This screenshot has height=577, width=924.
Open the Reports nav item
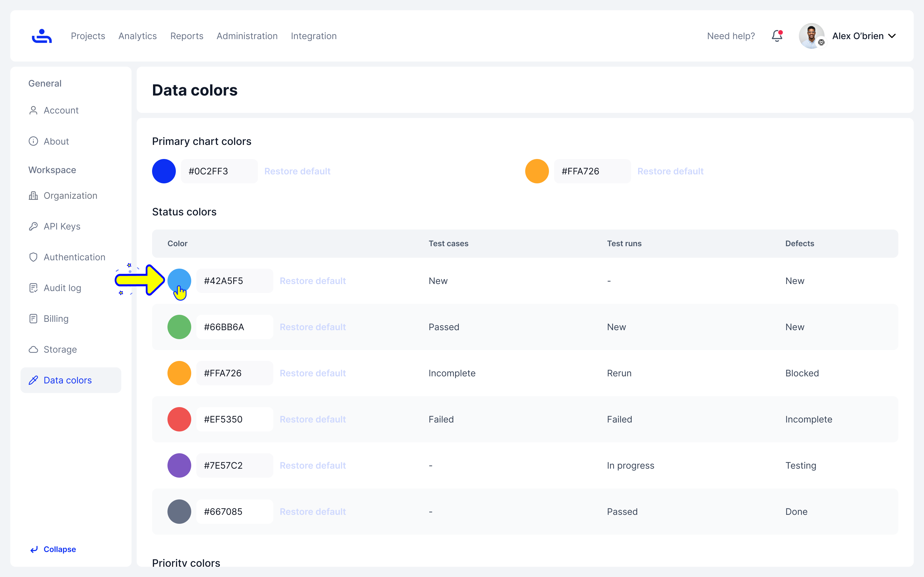[187, 36]
